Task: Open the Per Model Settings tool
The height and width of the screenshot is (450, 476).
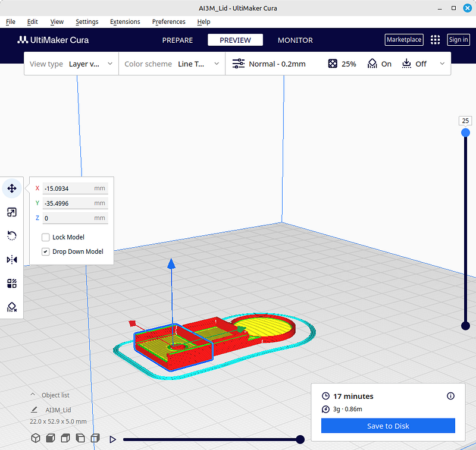Action: tap(12, 284)
